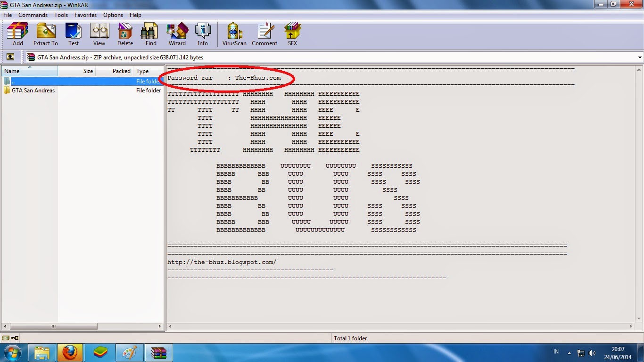Open the File menu
Image resolution: width=644 pixels, height=362 pixels.
coord(8,15)
